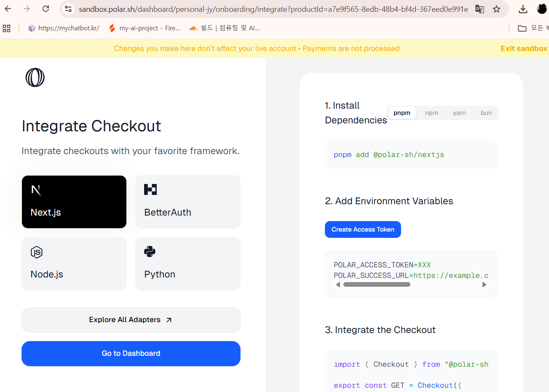Image resolution: width=549 pixels, height=392 pixels.
Task: Click the Node.js hexagon icon
Action: [x=37, y=252]
